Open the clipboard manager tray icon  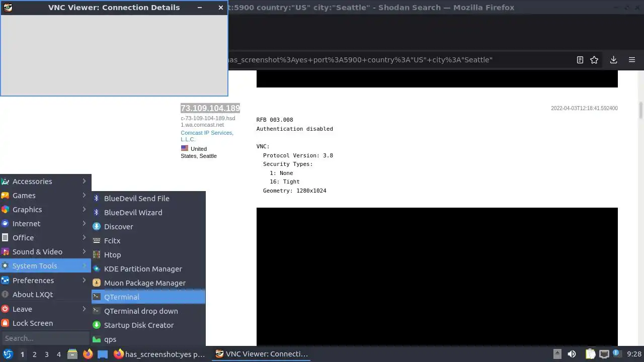pyautogui.click(x=590, y=354)
